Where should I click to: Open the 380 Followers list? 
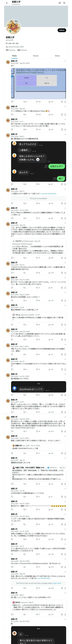click(22, 50)
